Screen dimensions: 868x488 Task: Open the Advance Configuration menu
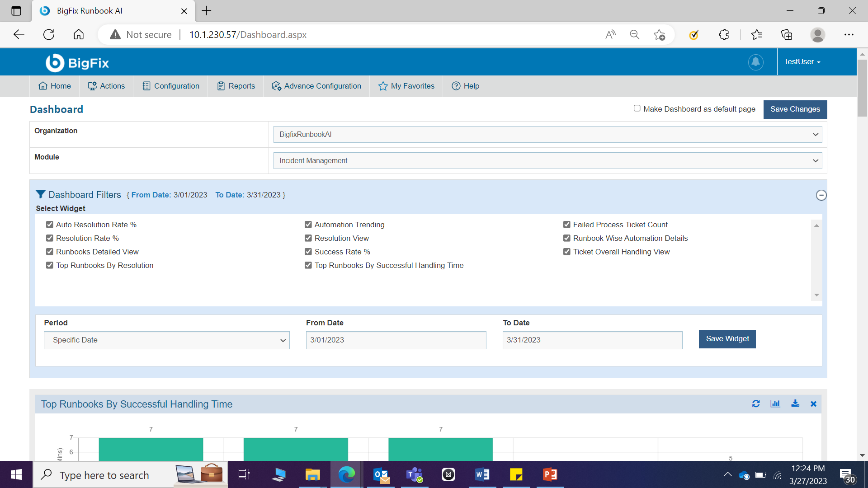(x=316, y=86)
